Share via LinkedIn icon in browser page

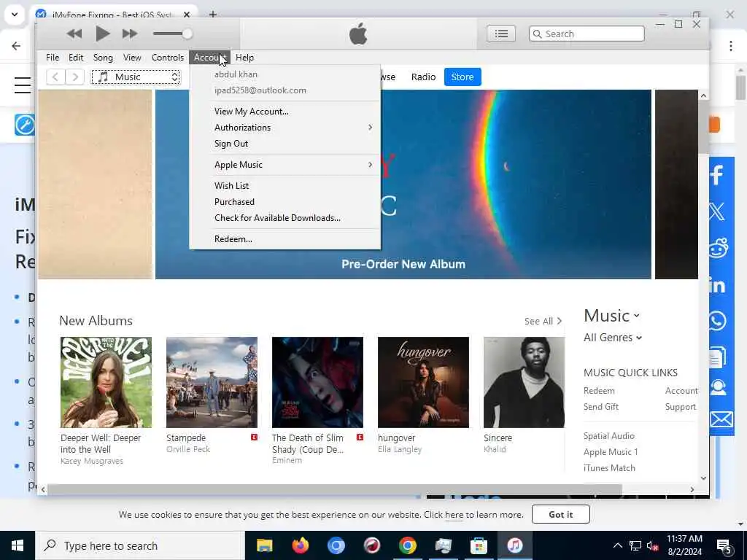(x=718, y=285)
